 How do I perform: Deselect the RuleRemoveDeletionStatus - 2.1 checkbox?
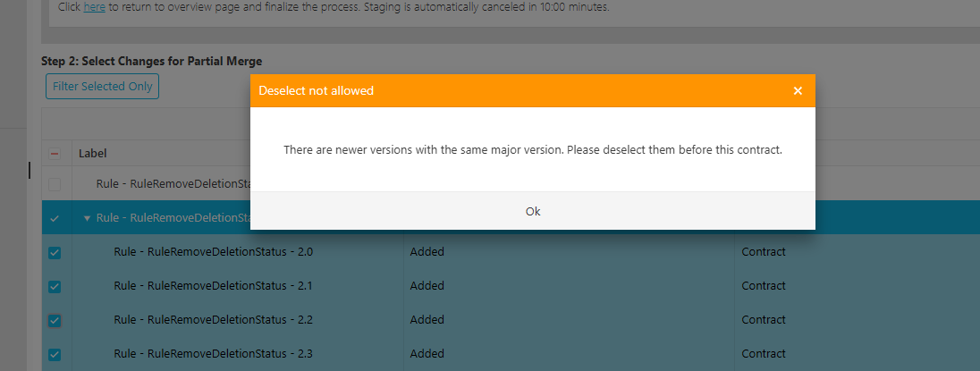55,286
